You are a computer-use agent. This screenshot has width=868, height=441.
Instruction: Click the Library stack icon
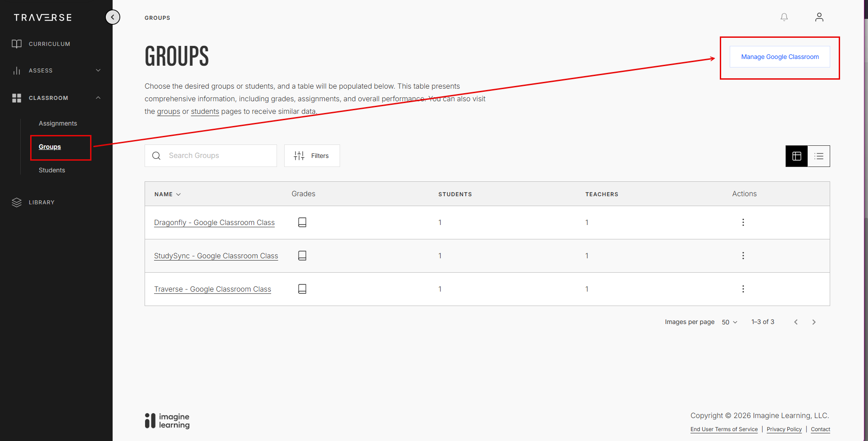pos(17,202)
